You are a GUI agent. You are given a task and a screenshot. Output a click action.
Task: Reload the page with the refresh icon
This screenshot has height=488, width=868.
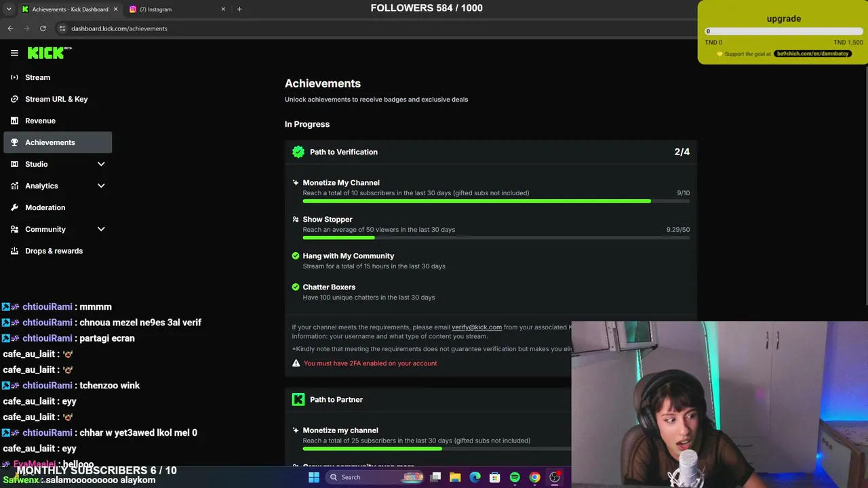(x=43, y=28)
